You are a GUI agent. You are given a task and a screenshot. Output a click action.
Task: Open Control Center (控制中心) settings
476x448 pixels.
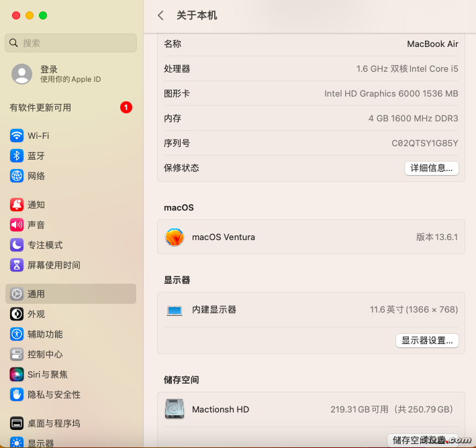pos(44,354)
